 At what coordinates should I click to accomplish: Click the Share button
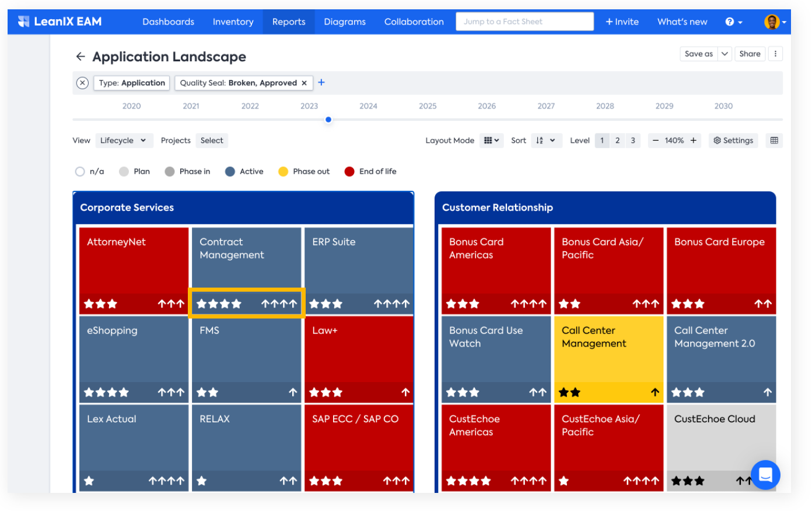[x=750, y=54]
